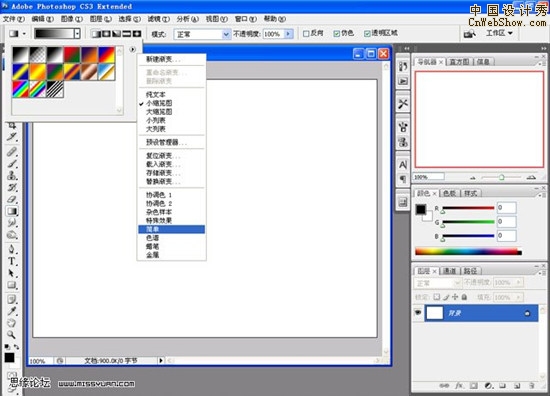
Task: Open the 文件 menu
Action: [x=14, y=19]
